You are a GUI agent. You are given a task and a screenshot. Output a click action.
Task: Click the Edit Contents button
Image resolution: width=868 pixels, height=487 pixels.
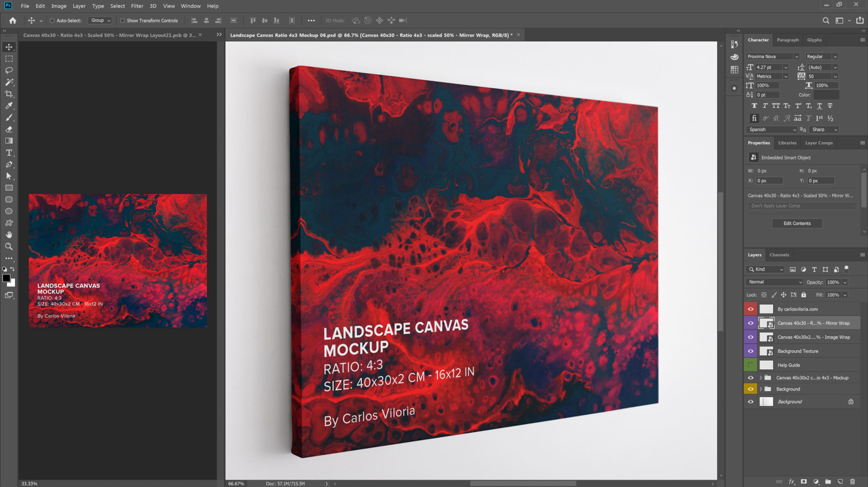pyautogui.click(x=797, y=223)
